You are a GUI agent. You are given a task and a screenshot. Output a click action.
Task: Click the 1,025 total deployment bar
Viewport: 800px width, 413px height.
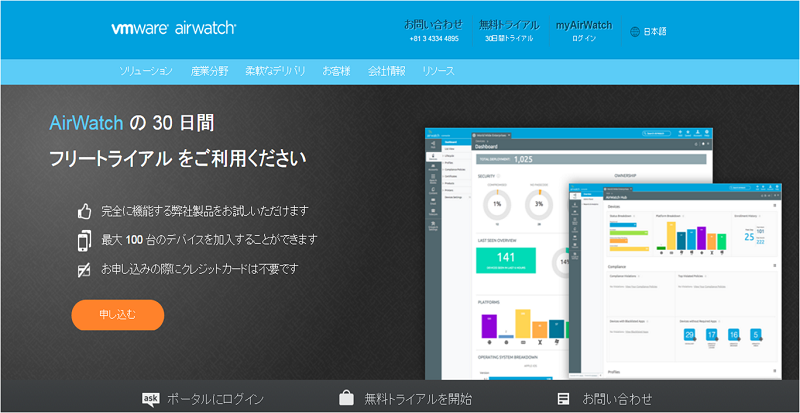591,159
